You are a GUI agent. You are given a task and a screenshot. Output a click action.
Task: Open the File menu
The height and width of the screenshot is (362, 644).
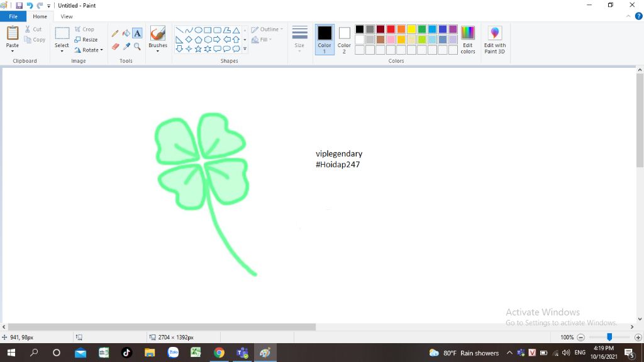[13, 16]
